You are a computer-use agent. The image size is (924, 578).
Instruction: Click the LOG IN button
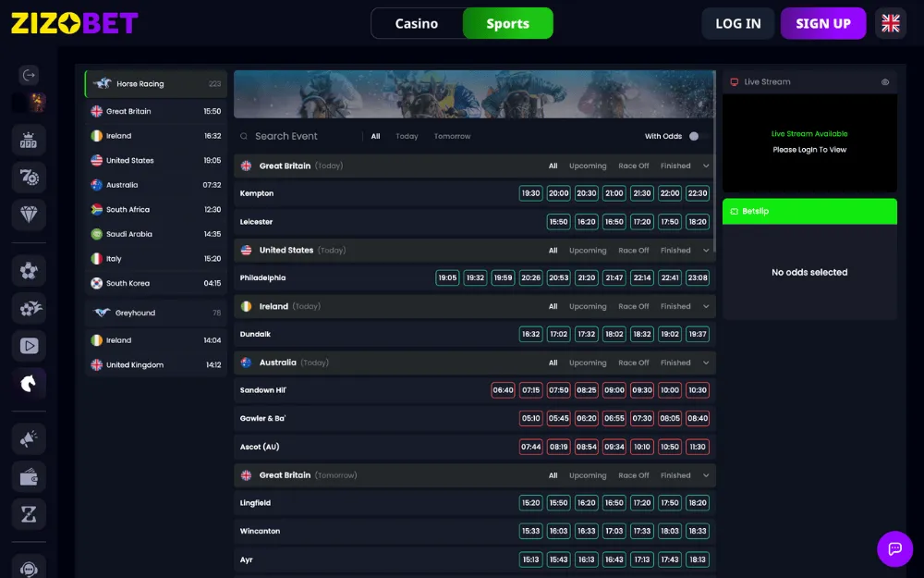click(x=737, y=24)
